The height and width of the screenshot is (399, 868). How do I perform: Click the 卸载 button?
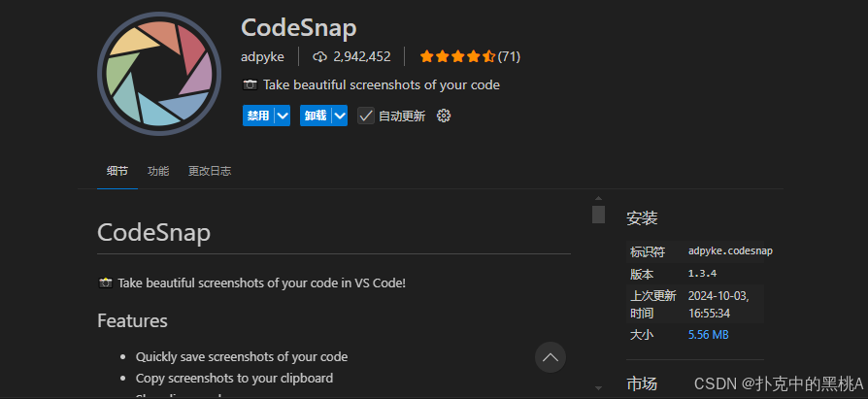point(317,116)
